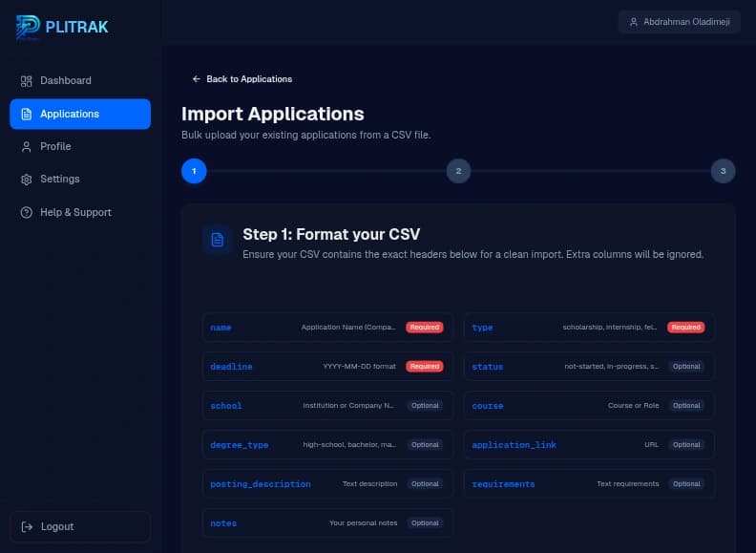Click the deadline header field card
The height and width of the screenshot is (553, 756).
[x=327, y=367]
